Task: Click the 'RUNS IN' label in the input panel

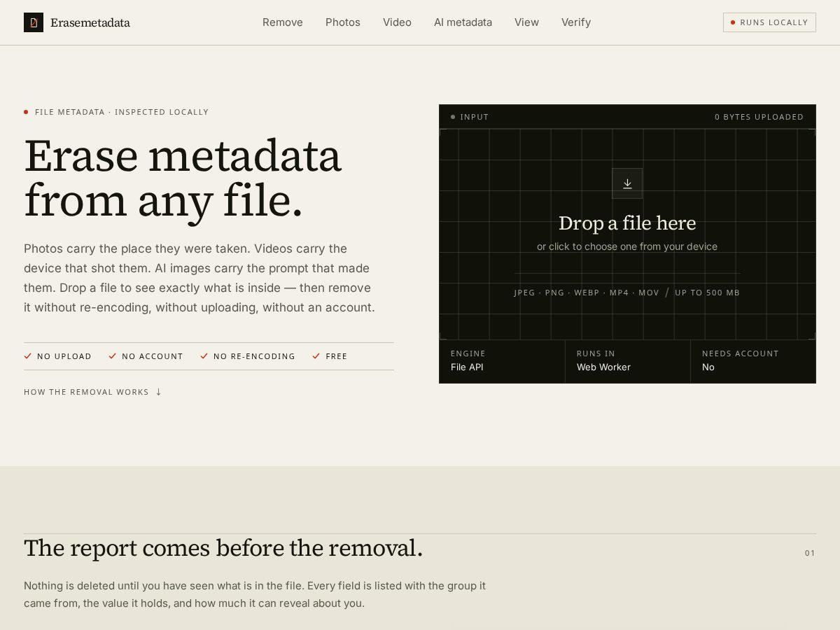Action: [596, 353]
